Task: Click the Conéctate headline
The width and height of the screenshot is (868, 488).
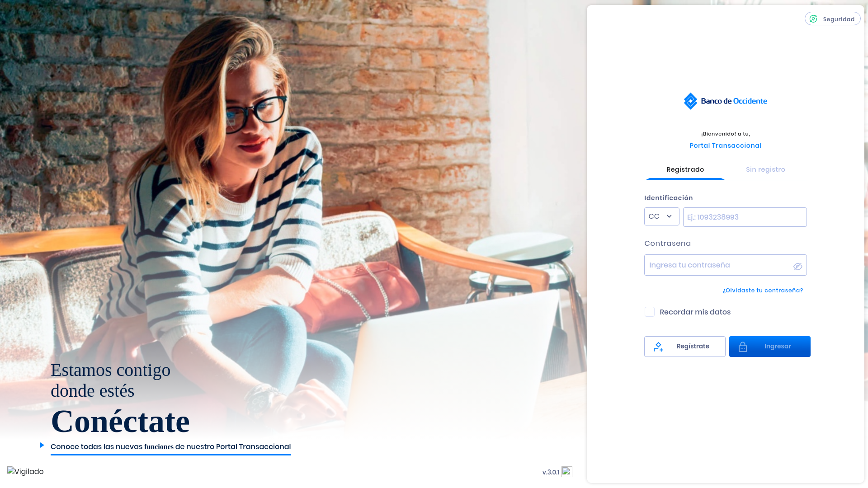Action: pyautogui.click(x=120, y=421)
